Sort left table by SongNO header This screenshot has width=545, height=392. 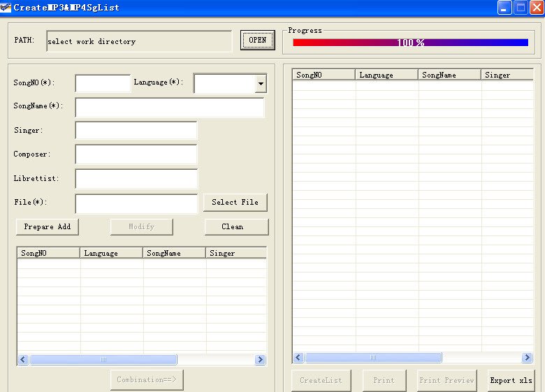point(48,253)
